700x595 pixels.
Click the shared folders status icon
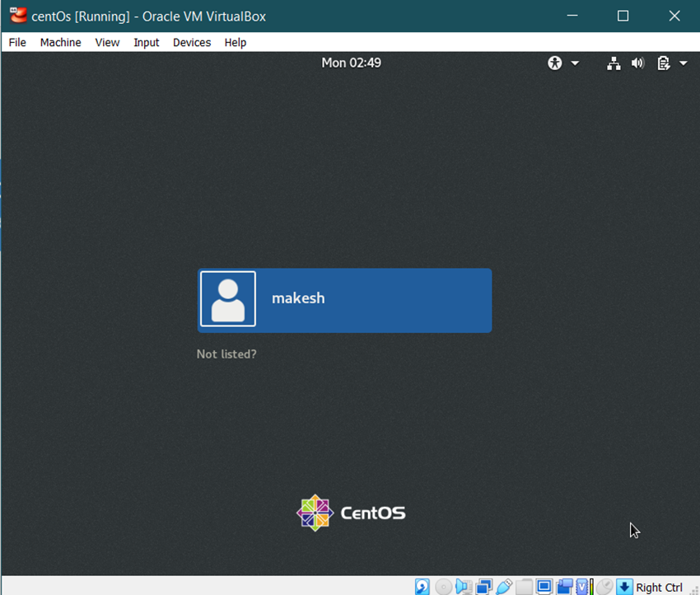[524, 587]
